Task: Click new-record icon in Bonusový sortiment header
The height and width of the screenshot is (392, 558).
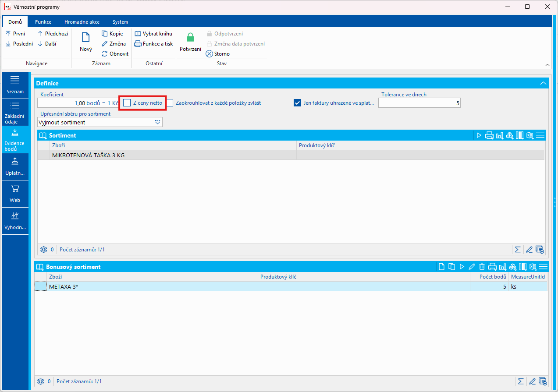Action: tap(442, 266)
